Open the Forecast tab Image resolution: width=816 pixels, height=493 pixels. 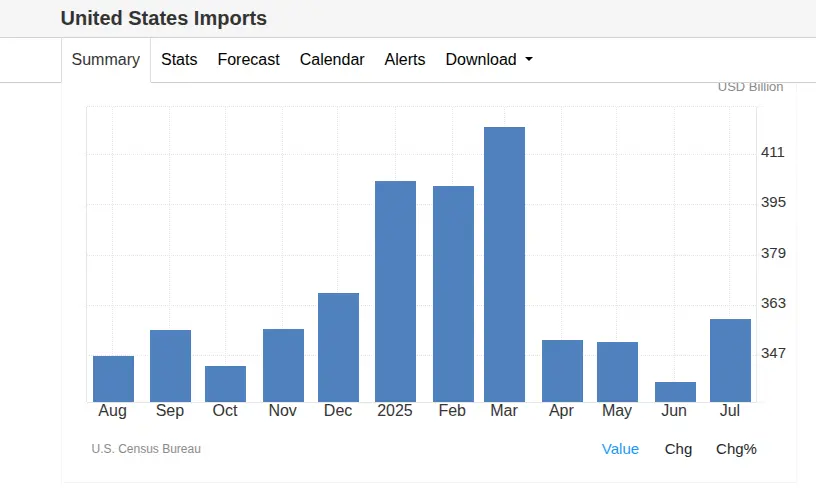(248, 60)
